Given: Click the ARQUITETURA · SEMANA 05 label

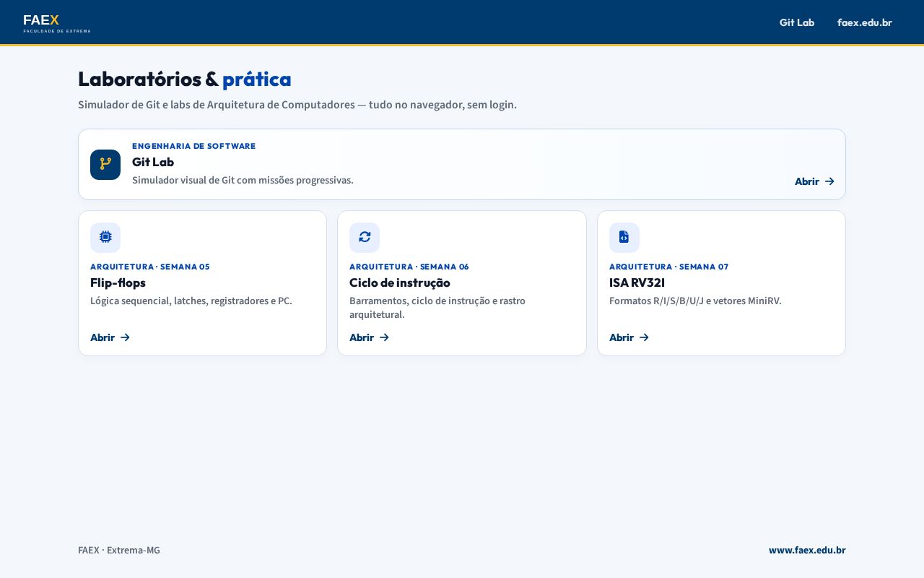Looking at the screenshot, I should pos(150,267).
